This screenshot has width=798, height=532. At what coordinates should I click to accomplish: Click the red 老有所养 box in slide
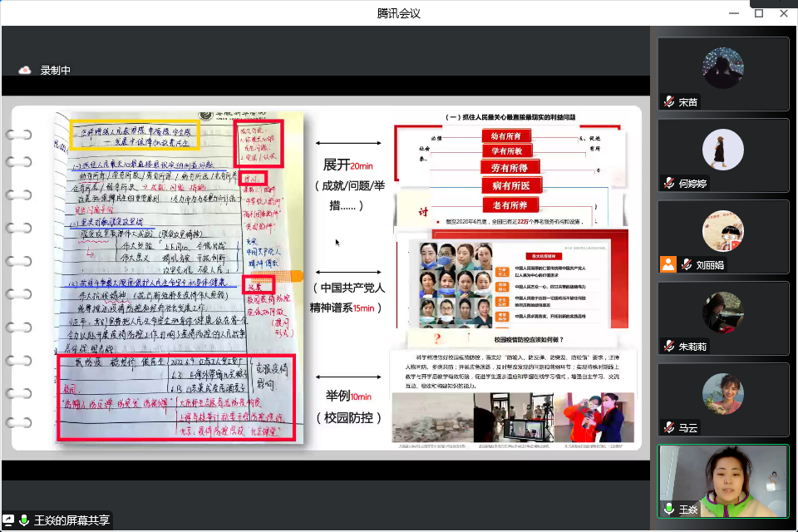click(517, 205)
